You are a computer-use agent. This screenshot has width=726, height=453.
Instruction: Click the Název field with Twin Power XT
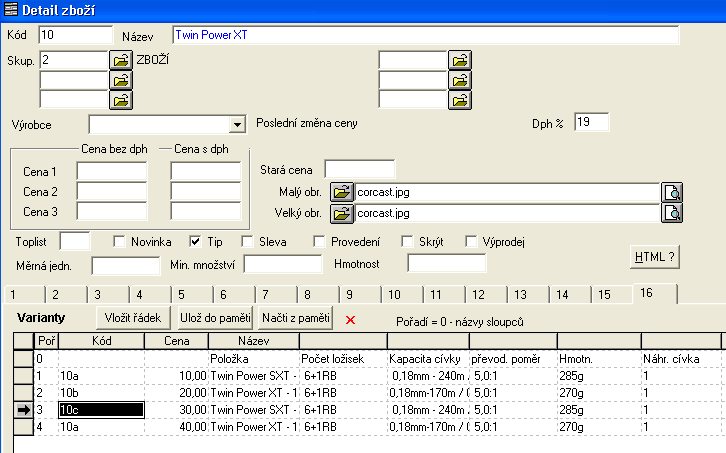click(426, 35)
